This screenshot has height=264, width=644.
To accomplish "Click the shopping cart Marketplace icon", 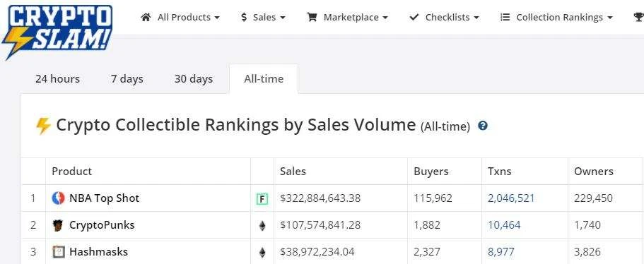I will coord(312,17).
